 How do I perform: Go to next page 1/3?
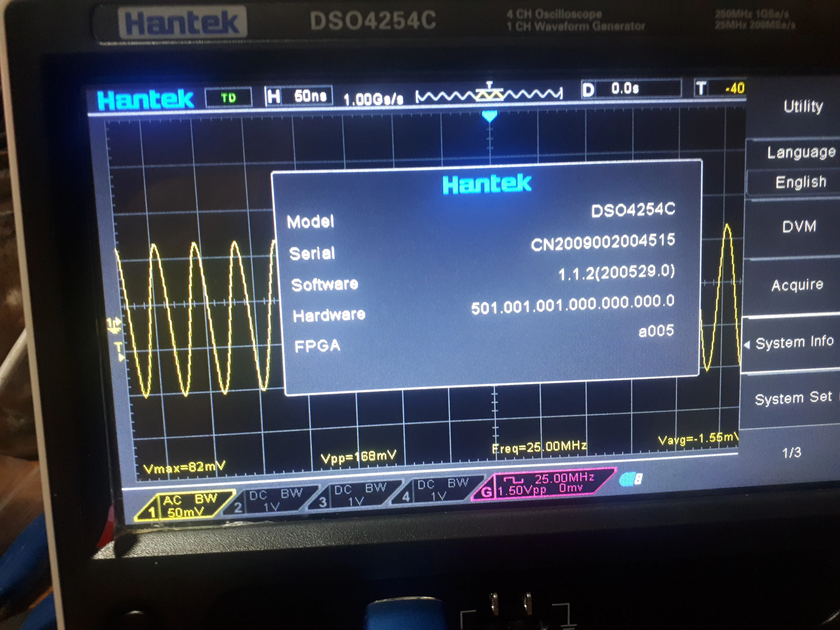click(791, 452)
